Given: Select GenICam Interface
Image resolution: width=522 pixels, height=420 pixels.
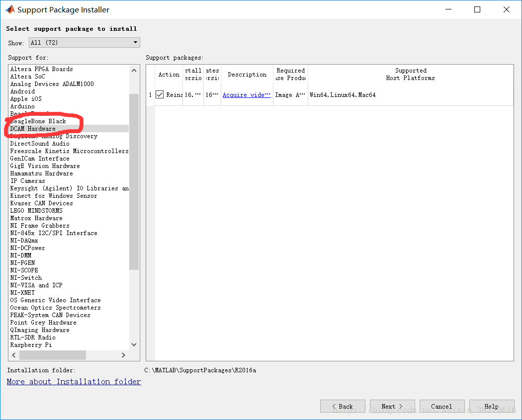Looking at the screenshot, I should tap(69, 159).
